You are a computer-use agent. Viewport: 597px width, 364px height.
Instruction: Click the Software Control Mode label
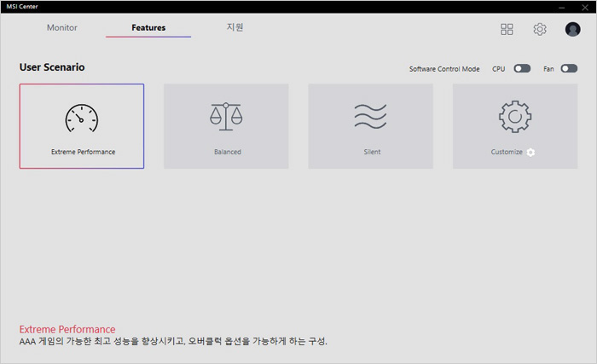click(444, 69)
